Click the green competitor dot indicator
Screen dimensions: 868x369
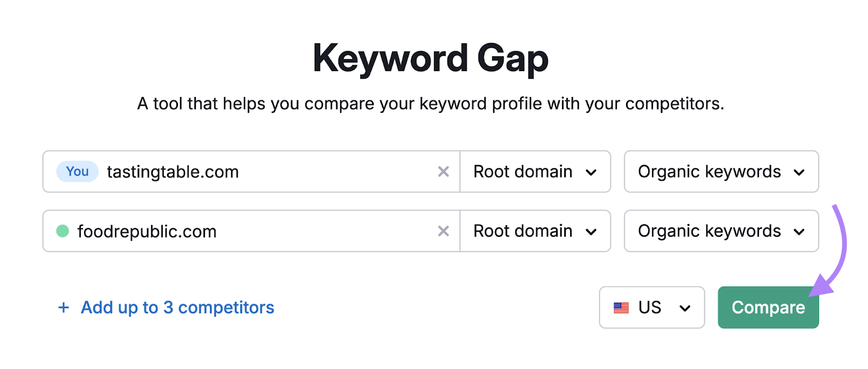point(64,231)
